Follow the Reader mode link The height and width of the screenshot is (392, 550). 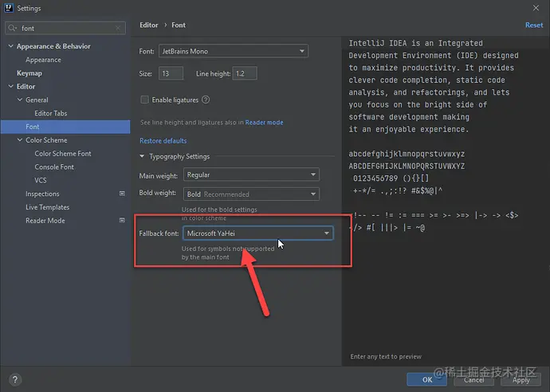click(264, 123)
